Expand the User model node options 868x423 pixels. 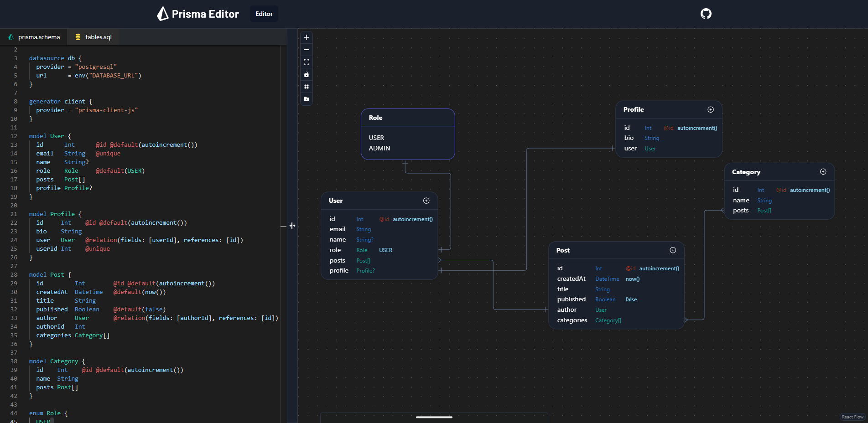pos(426,201)
